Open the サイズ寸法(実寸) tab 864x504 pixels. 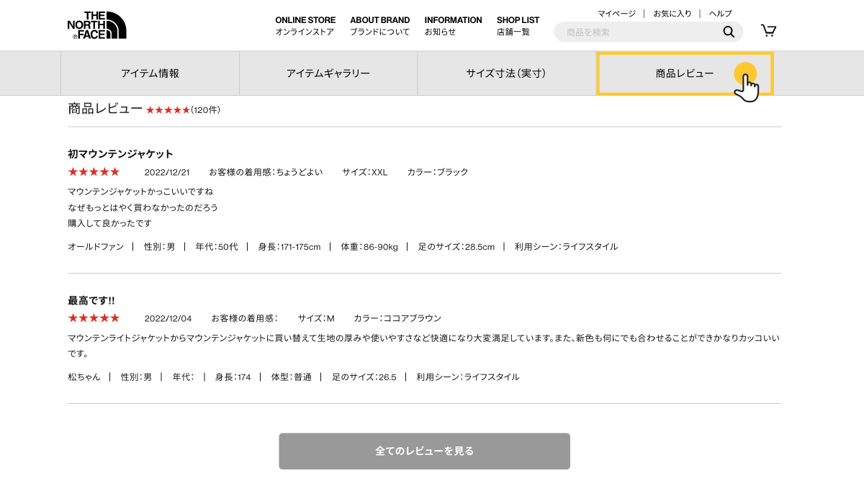coord(506,73)
